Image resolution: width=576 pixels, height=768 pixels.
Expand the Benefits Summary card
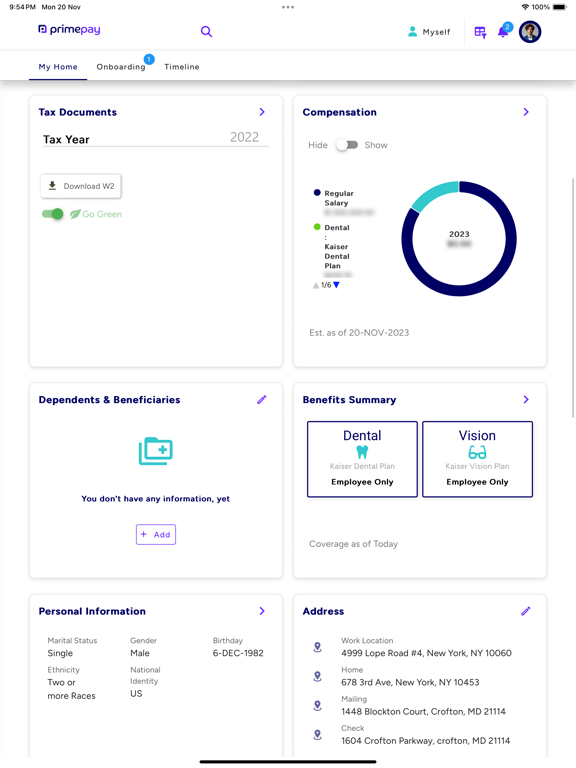[x=526, y=400]
